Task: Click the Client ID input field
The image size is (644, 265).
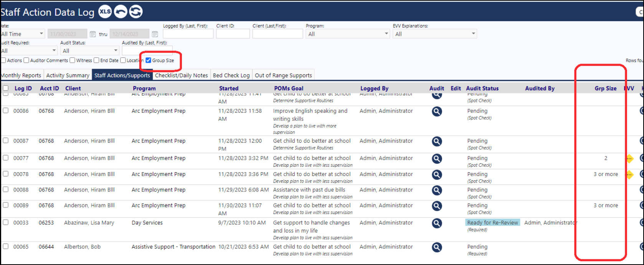Action: point(233,34)
